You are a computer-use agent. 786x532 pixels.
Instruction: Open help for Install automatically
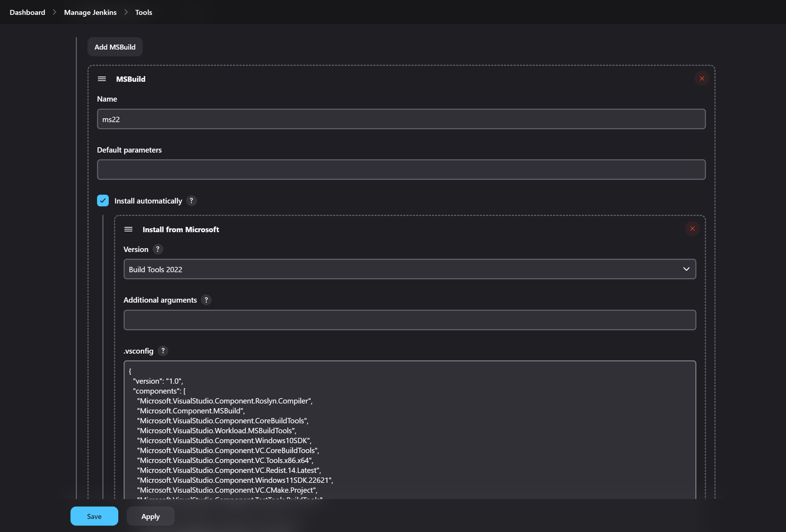191,201
